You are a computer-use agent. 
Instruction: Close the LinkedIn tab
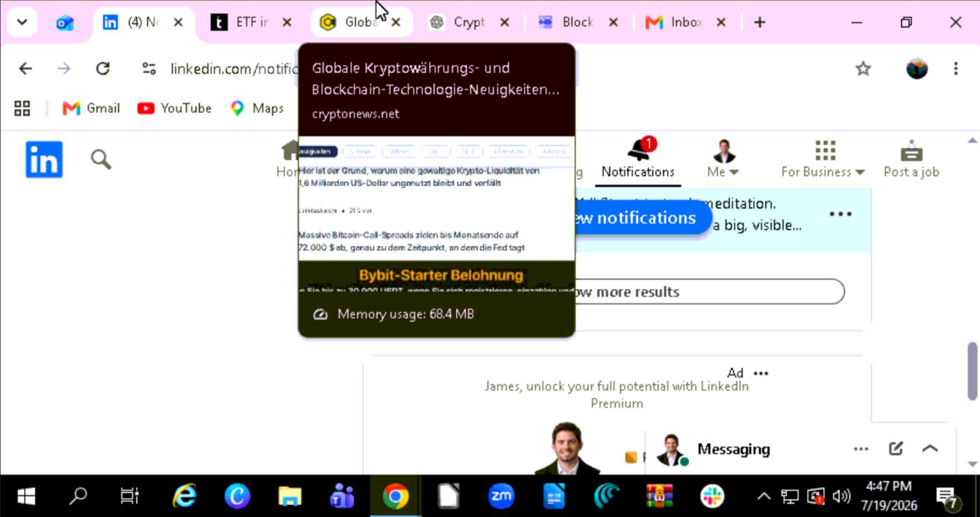coord(178,23)
